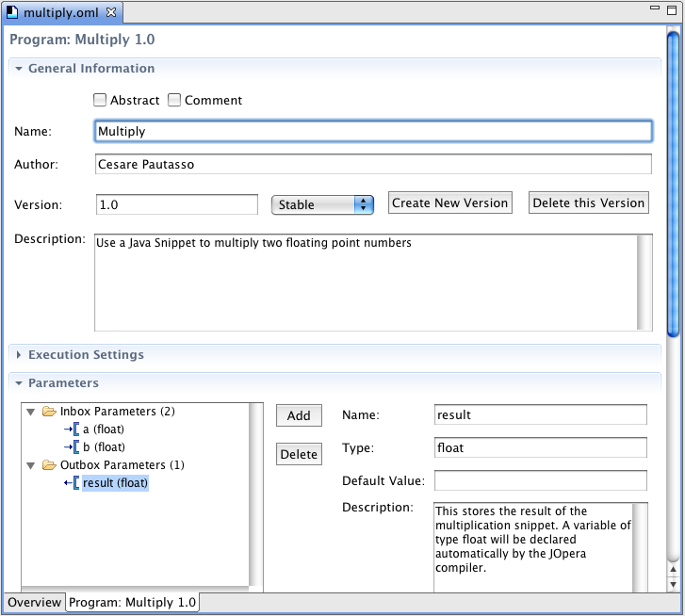The height and width of the screenshot is (616, 685).
Task: Collapse the Inbox Parameters tree node
Action: (x=30, y=412)
